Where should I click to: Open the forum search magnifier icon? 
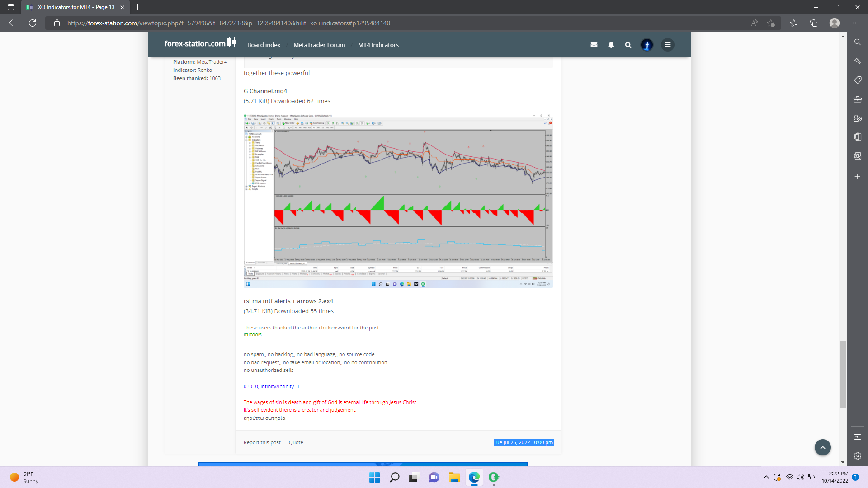click(628, 45)
